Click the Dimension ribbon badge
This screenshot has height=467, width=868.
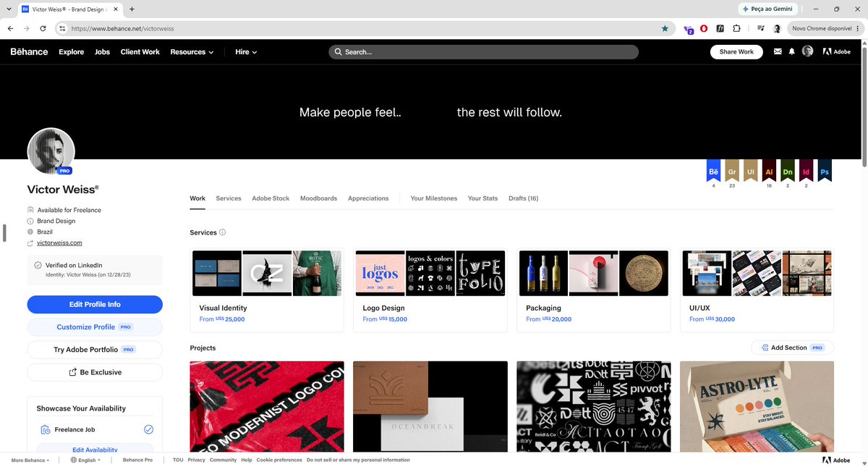[x=788, y=170]
